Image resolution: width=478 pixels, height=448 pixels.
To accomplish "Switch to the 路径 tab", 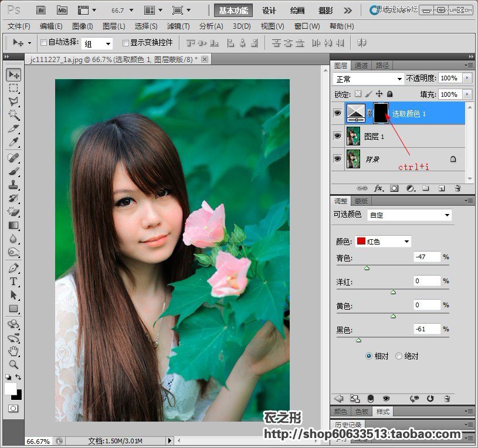I will tap(382, 65).
